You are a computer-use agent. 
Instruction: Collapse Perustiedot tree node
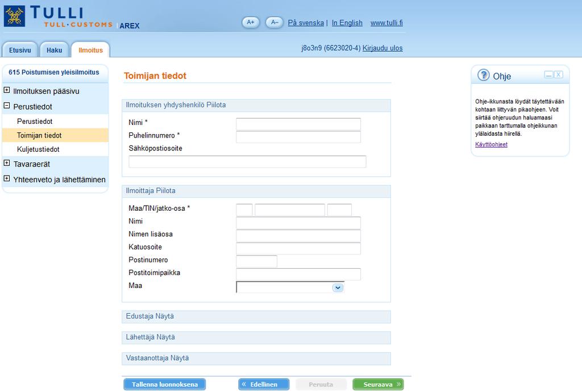7,106
